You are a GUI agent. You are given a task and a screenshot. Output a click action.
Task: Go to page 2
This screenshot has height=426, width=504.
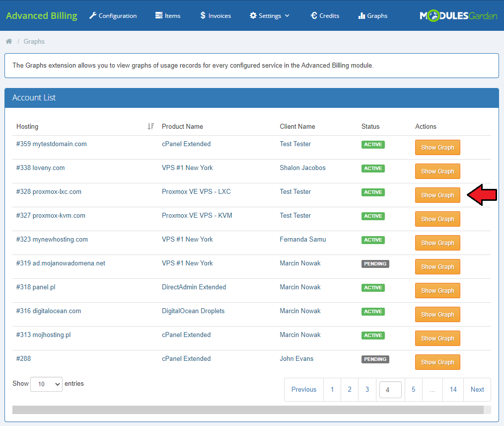[350, 390]
